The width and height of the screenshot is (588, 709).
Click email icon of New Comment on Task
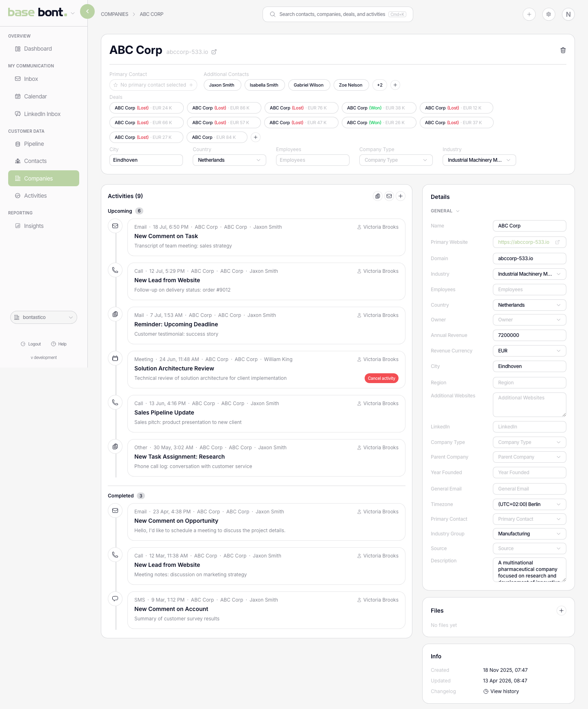coord(115,226)
